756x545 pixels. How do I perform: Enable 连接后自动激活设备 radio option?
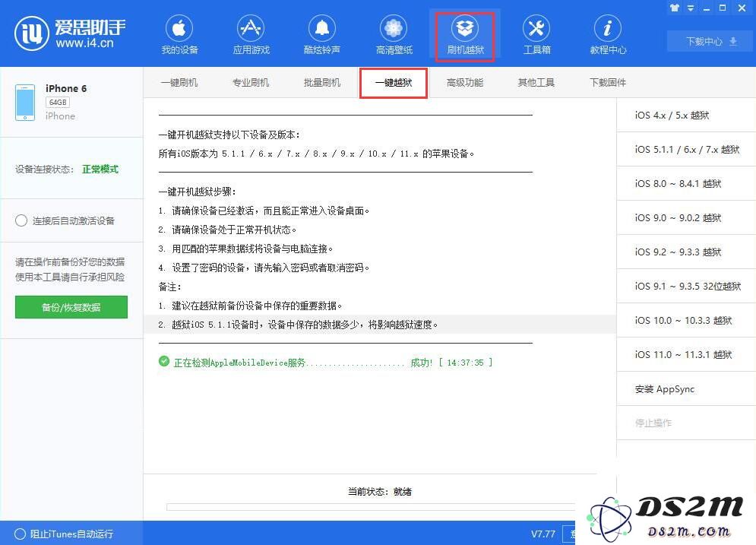coord(21,221)
